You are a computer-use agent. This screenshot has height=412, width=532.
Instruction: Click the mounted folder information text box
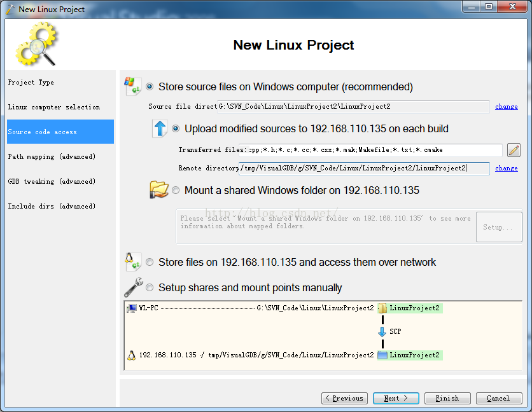point(326,226)
